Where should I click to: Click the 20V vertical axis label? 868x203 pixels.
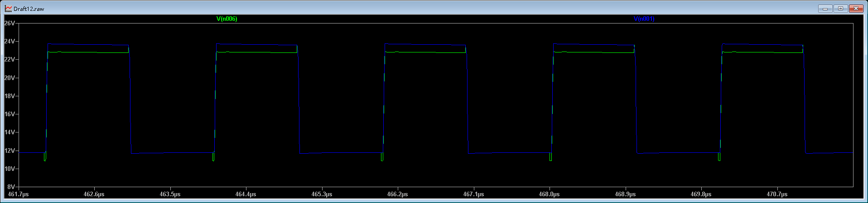pos(10,78)
